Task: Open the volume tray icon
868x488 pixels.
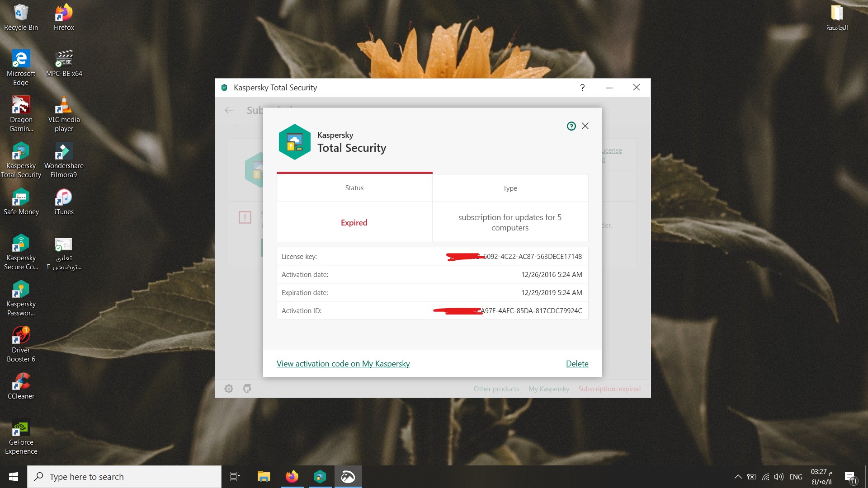Action: pyautogui.click(x=778, y=477)
